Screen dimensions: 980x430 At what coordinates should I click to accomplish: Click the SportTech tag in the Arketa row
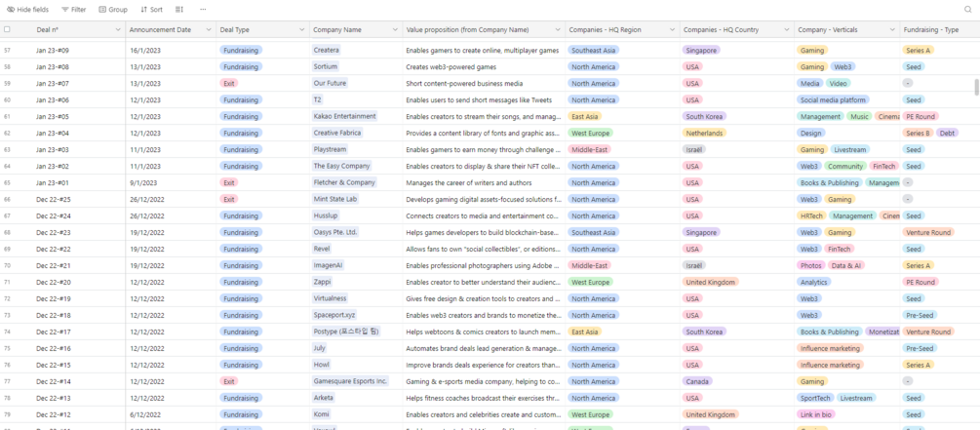[x=814, y=398]
